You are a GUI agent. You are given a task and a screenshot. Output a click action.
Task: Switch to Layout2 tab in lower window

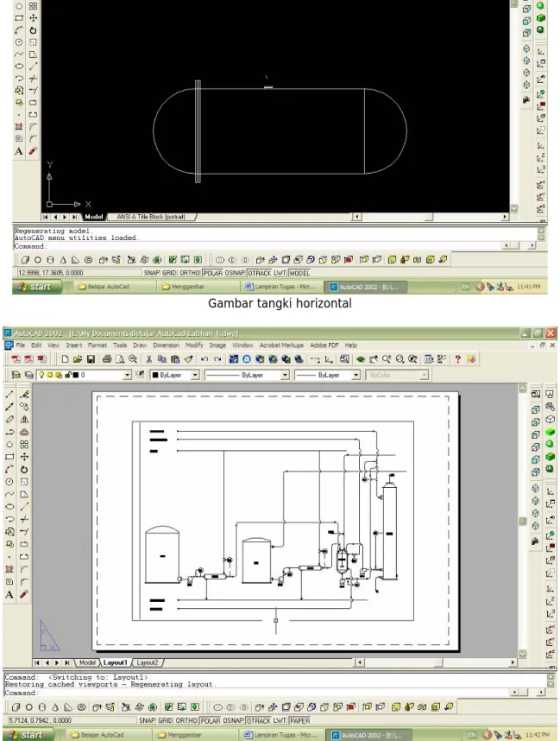pyautogui.click(x=148, y=662)
